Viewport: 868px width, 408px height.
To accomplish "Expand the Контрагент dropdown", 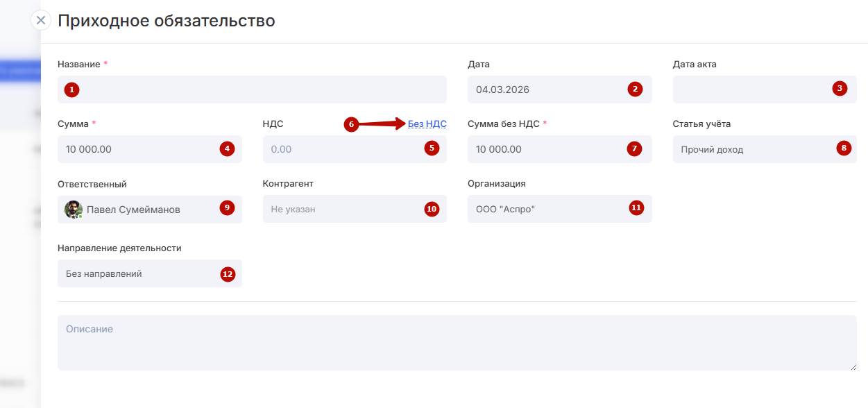I will (x=343, y=209).
